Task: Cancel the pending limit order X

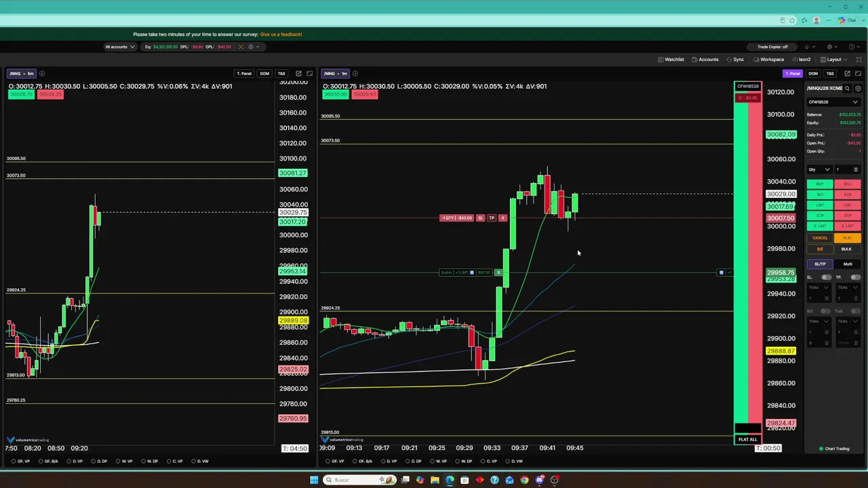Action: coord(498,272)
